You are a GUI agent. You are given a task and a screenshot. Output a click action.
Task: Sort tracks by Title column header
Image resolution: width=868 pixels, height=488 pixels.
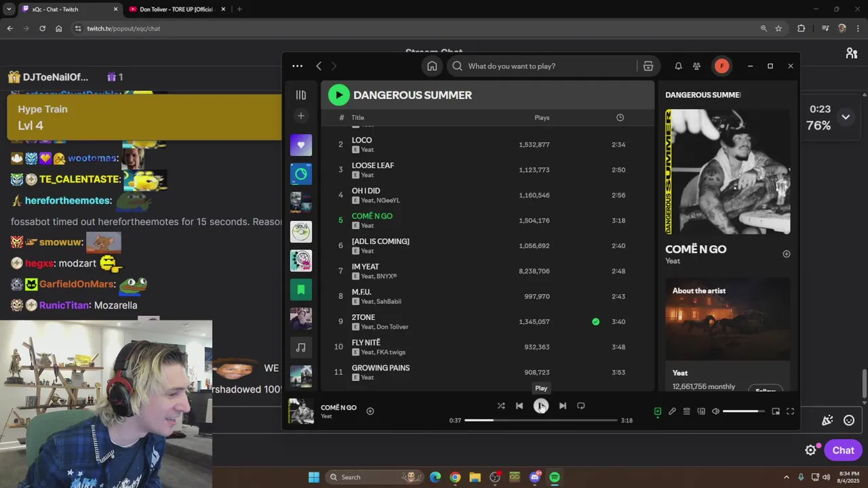pyautogui.click(x=358, y=118)
